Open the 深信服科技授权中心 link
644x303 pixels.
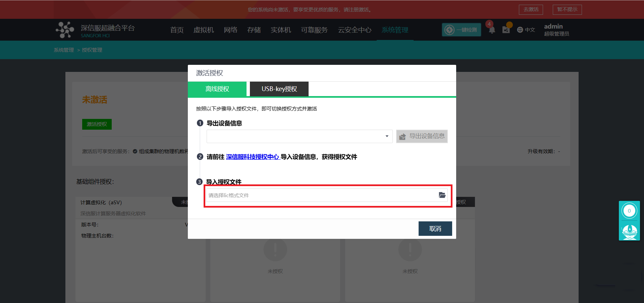pyautogui.click(x=253, y=157)
